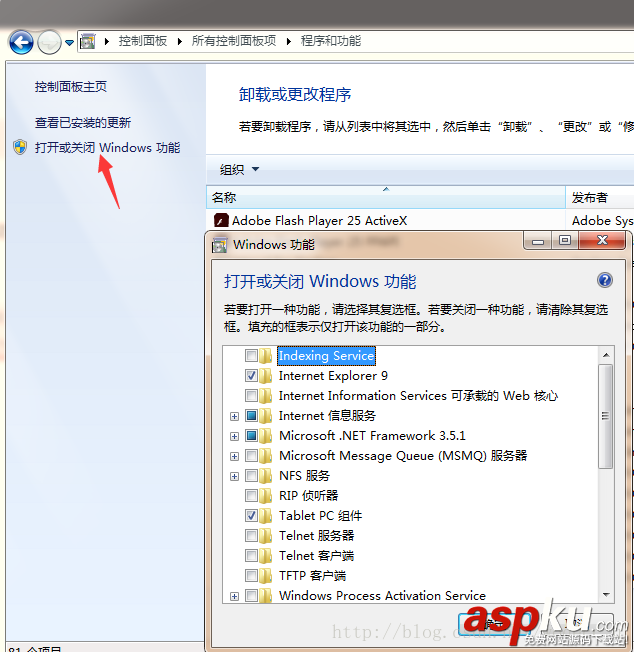The width and height of the screenshot is (634, 652).
Task: Uncheck Internet Explorer 9 checkbox
Action: click(251, 375)
